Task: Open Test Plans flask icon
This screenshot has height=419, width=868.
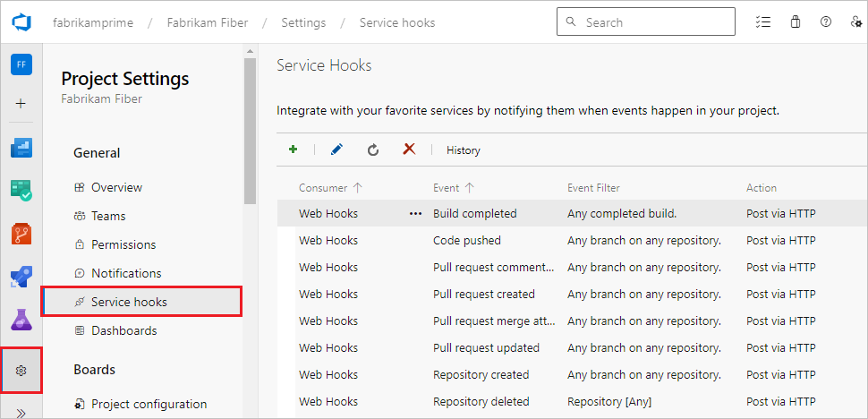Action: pyautogui.click(x=21, y=320)
